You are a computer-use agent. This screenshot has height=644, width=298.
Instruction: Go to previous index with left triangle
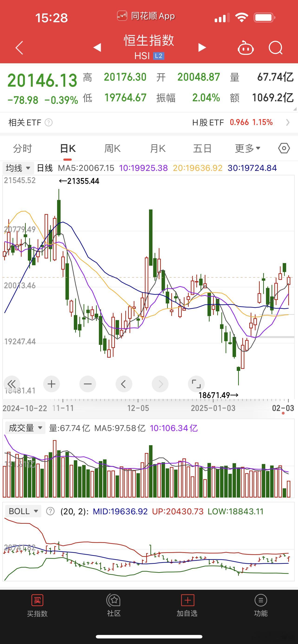click(x=97, y=47)
